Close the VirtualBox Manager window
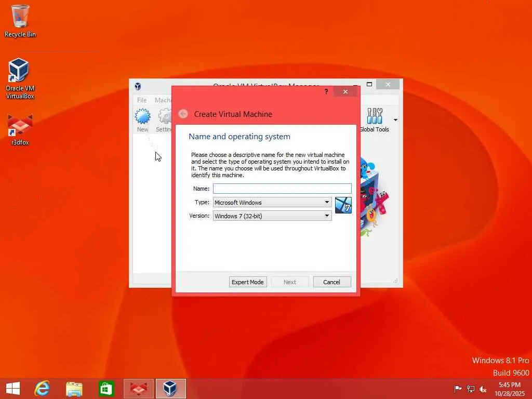 [x=388, y=84]
